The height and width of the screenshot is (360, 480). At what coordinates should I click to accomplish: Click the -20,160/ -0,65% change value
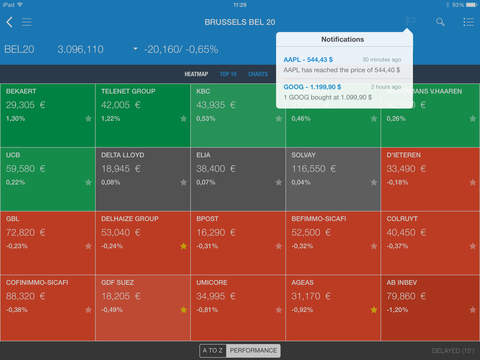181,49
